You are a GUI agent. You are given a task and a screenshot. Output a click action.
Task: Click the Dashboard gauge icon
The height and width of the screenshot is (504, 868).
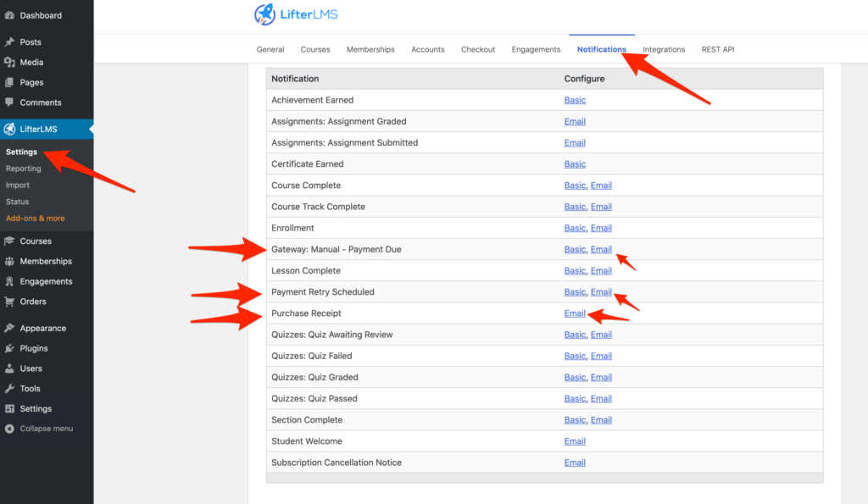(x=9, y=15)
